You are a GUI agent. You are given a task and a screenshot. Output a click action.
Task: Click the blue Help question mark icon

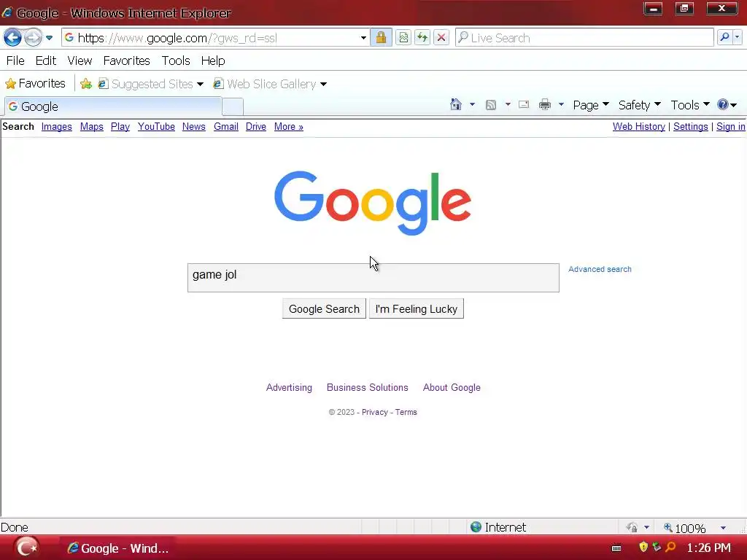coord(723,104)
